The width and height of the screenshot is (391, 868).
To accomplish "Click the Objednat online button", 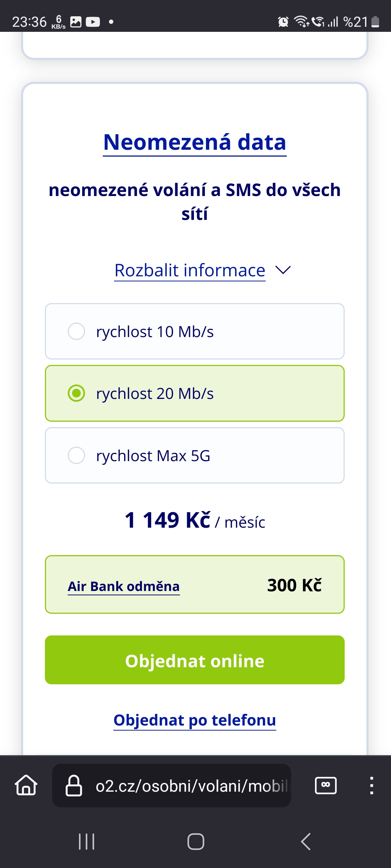I will (x=195, y=660).
